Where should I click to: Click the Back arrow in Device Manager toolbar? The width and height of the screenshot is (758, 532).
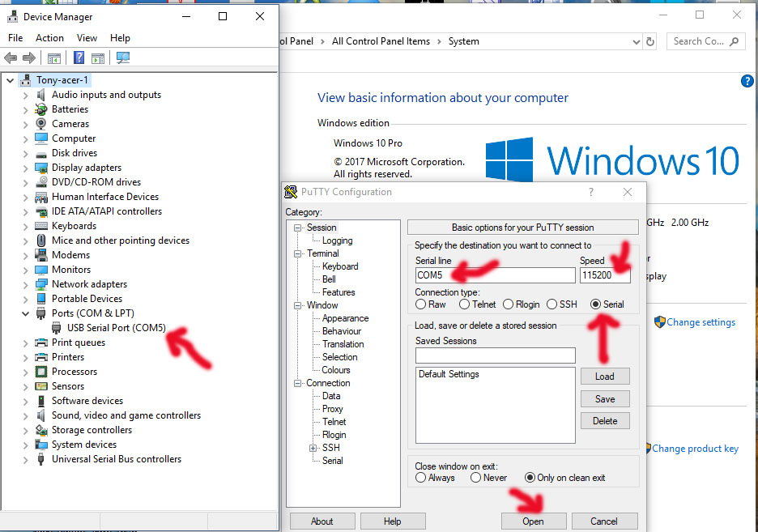[11, 58]
